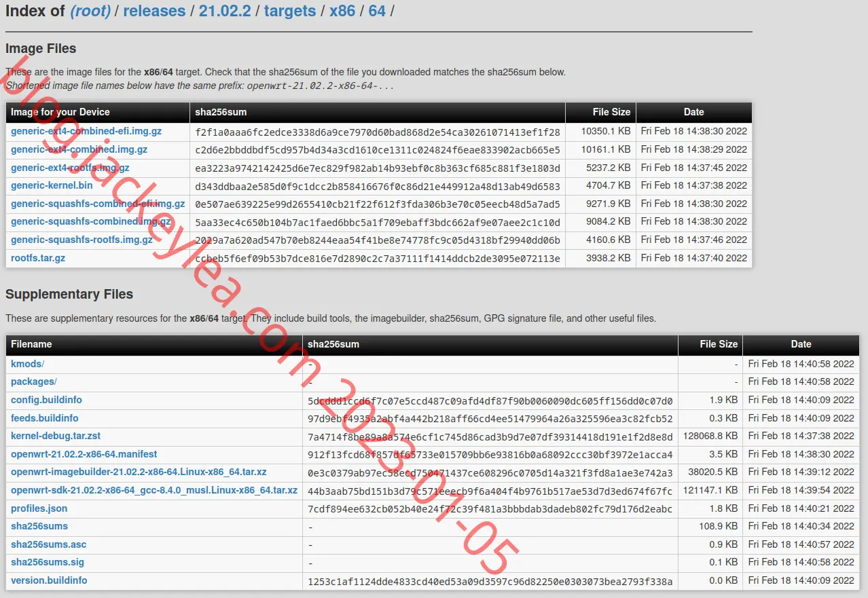
Task: Click the date Fri Feb 18 14:39:54 2022
Action: pos(801,490)
